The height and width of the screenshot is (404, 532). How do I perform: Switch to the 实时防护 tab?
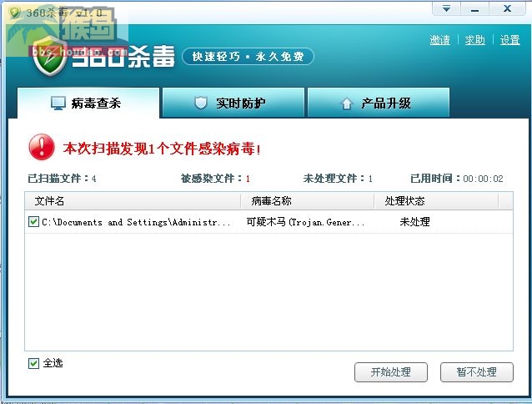click(233, 103)
